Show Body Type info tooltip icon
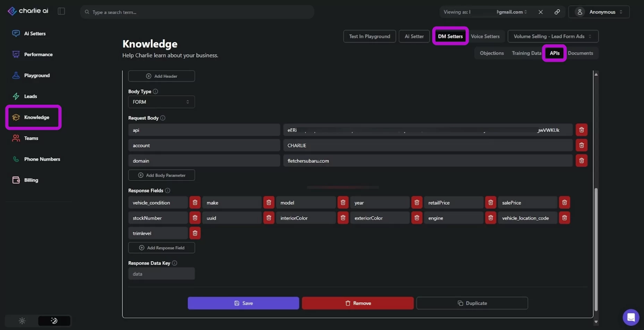This screenshot has height=330, width=644. click(155, 91)
